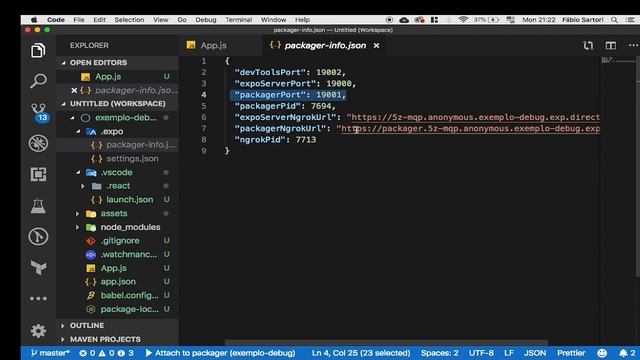Image resolution: width=640 pixels, height=360 pixels.
Task: Open the Manage gear menu
Action: tap(38, 331)
